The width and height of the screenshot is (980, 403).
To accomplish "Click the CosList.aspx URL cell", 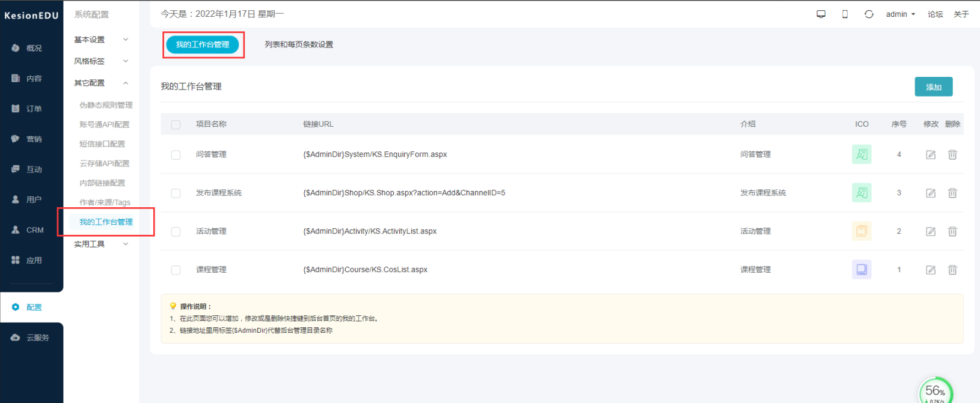I will tap(366, 270).
